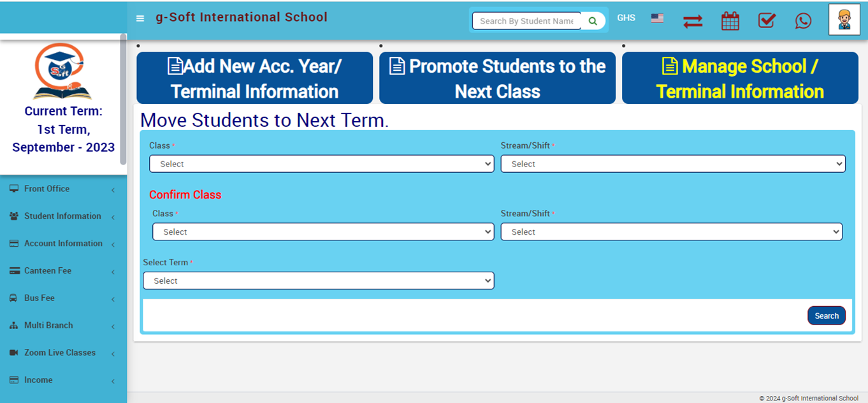The width and height of the screenshot is (868, 403).
Task: Click the green search magnifier icon
Action: click(593, 21)
